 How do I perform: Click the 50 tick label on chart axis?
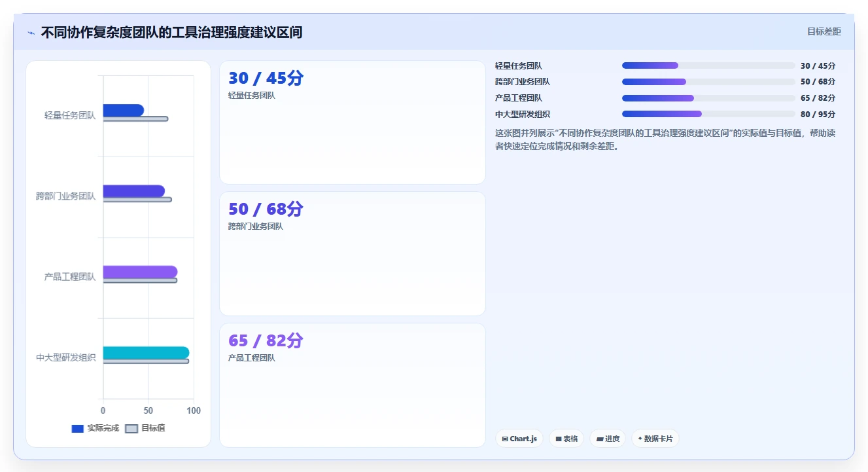click(148, 410)
